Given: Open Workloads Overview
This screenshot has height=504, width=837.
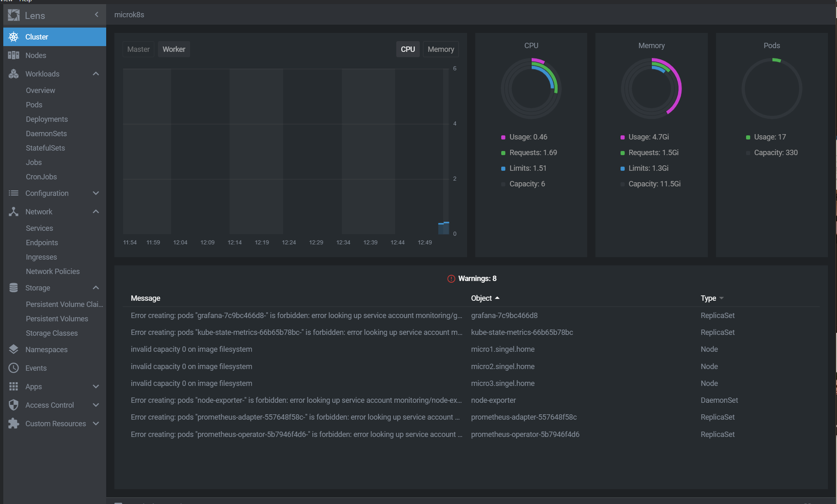Looking at the screenshot, I should [x=40, y=90].
